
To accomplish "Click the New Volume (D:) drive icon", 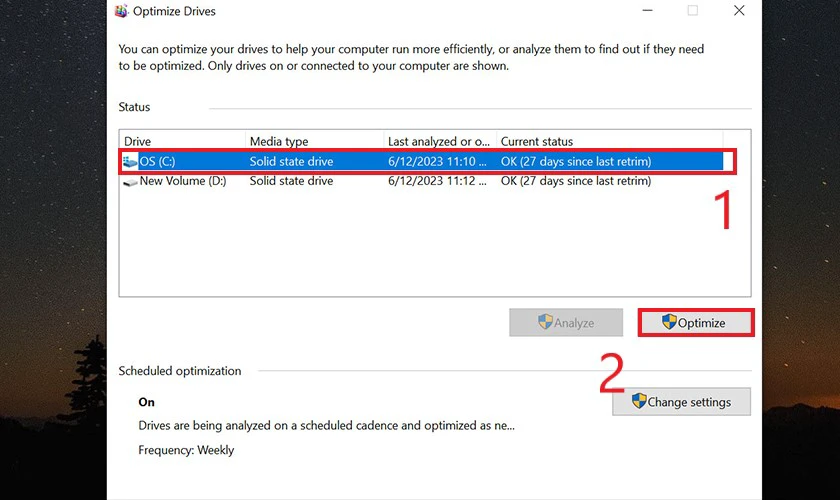I will (130, 182).
